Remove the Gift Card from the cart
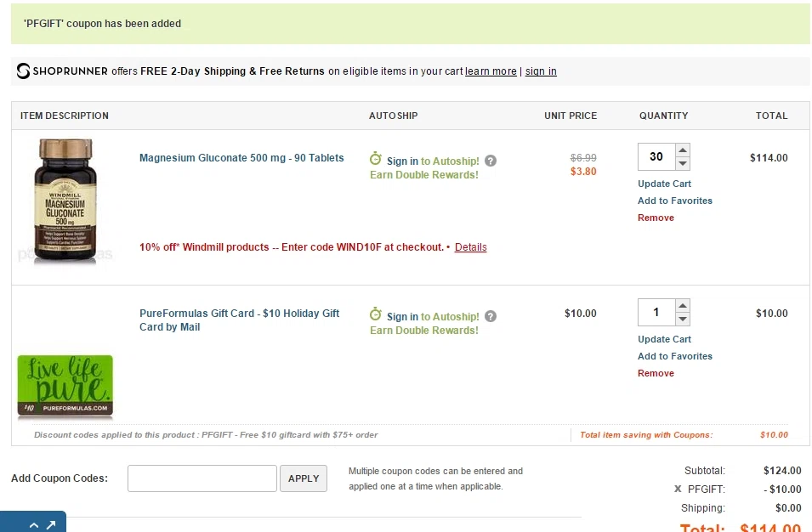 (656, 374)
